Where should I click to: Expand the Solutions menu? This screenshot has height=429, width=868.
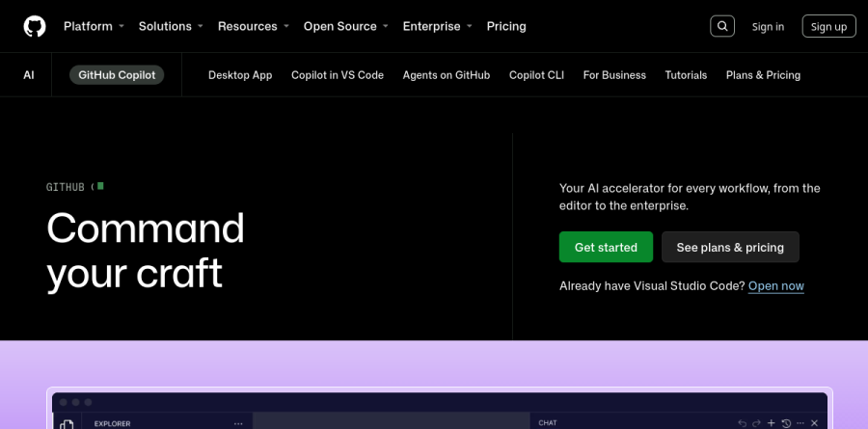(x=171, y=26)
